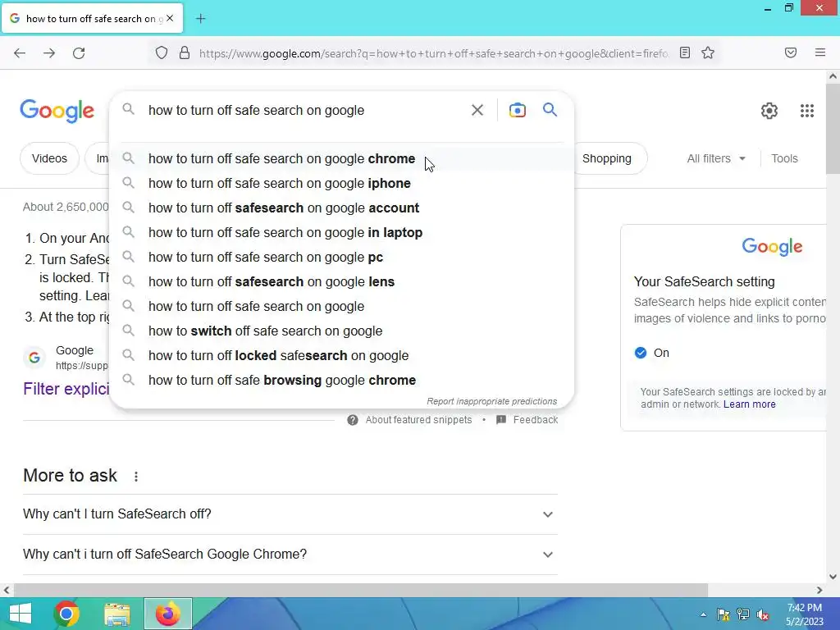
Task: Choose suggestion ending in 'google lens'
Action: 342,282
